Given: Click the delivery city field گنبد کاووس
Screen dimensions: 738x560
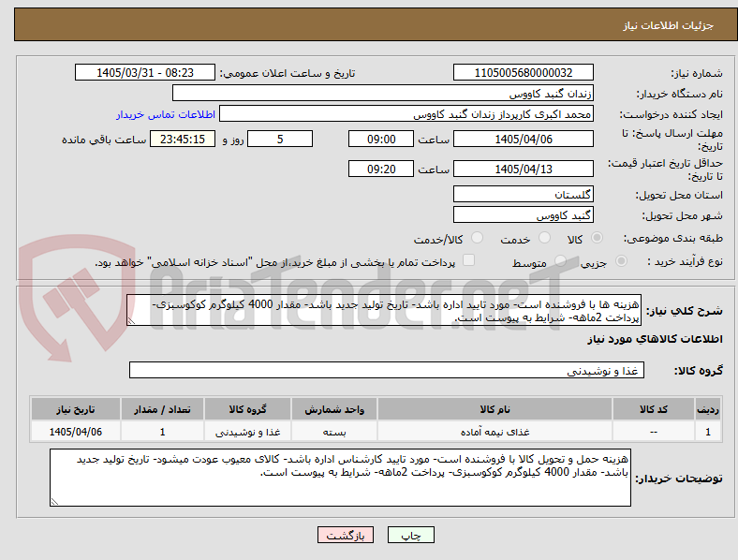Looking at the screenshot, I should click(x=523, y=215).
